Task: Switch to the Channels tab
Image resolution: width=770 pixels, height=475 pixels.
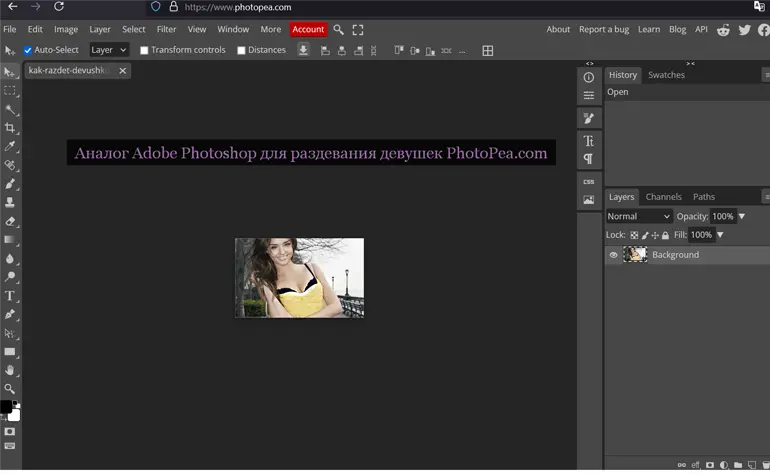Action: pos(663,196)
